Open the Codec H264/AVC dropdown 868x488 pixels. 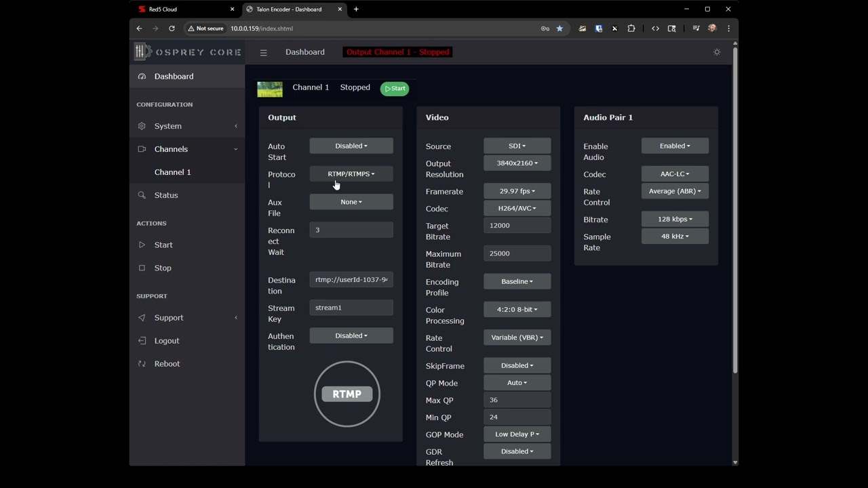point(517,208)
